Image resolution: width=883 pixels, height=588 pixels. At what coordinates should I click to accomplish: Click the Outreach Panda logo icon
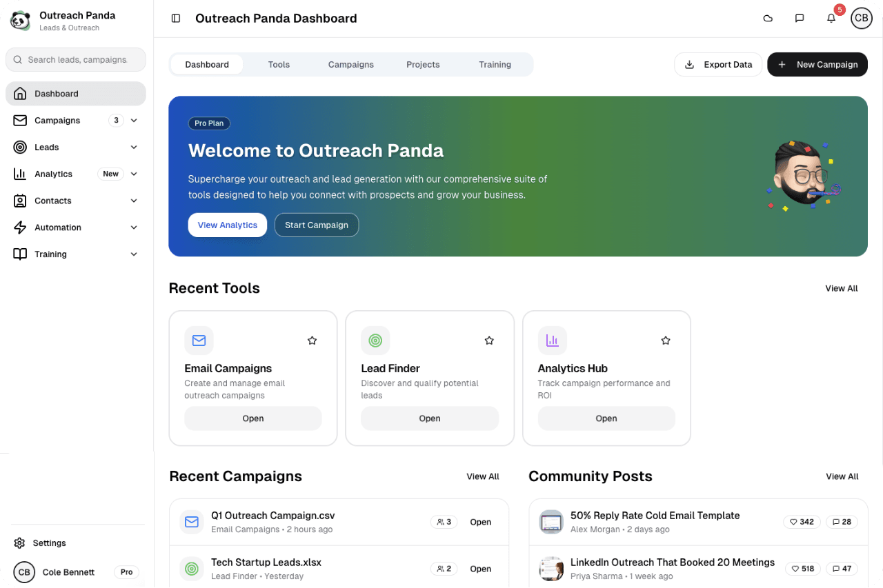point(20,20)
